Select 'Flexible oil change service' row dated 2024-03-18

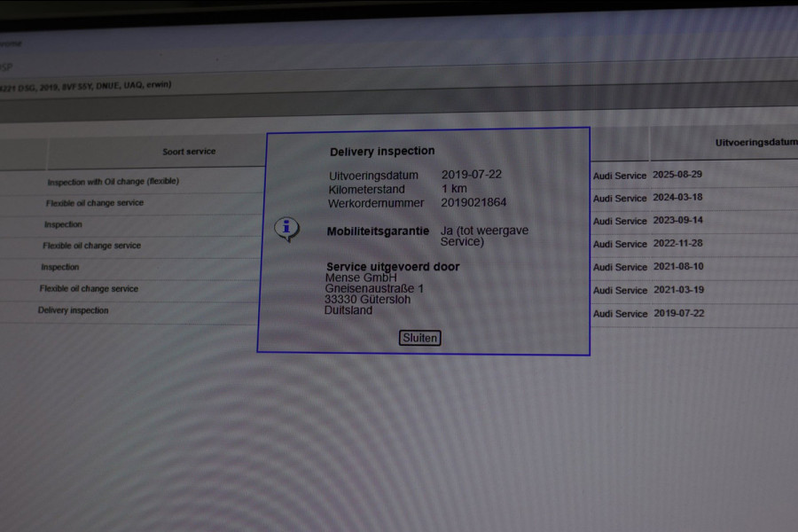[95, 203]
